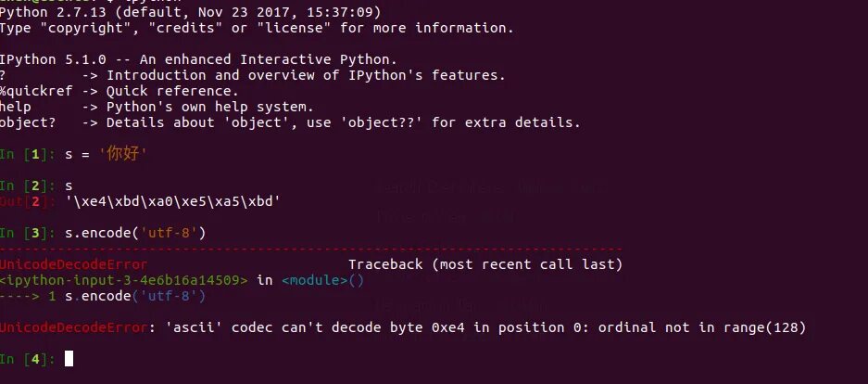The image size is (868, 384).
Task: Click the ipython-input-3-4e6b16a14509 file reference
Action: click(x=123, y=280)
